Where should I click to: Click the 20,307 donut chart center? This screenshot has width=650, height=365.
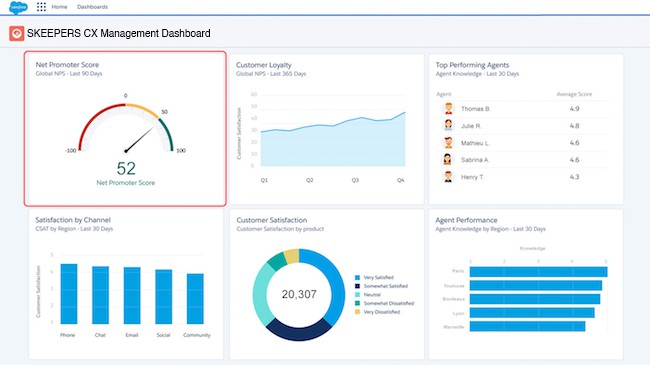tap(299, 294)
